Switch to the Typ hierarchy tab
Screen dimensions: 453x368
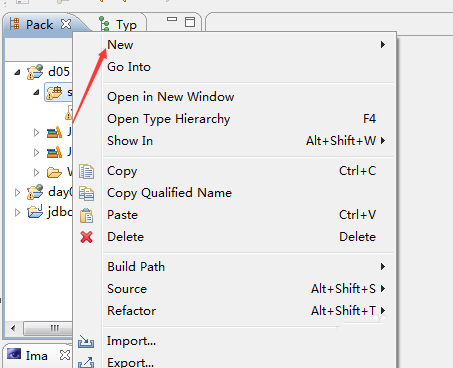[118, 24]
